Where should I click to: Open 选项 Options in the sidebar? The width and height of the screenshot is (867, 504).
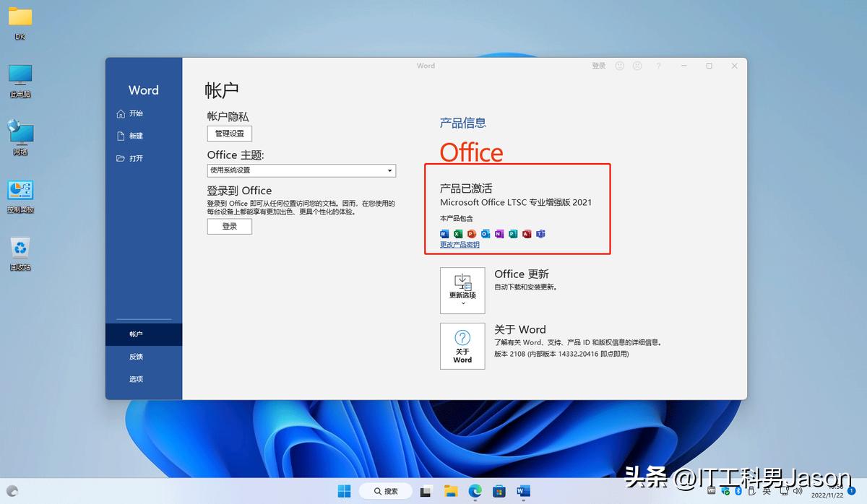coord(136,379)
